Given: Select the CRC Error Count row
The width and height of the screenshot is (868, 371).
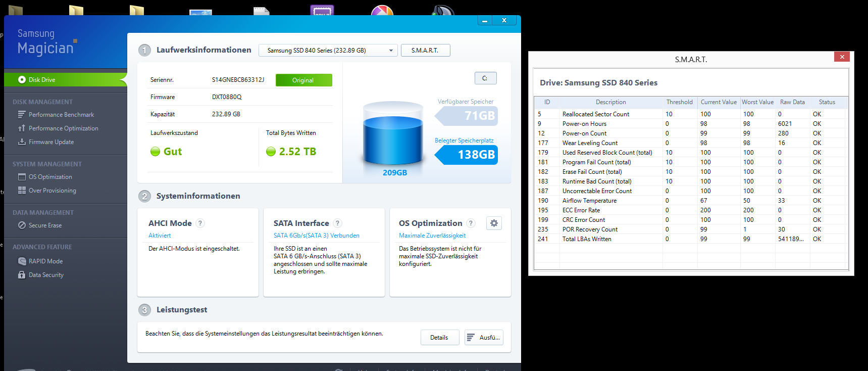Looking at the screenshot, I should point(691,220).
